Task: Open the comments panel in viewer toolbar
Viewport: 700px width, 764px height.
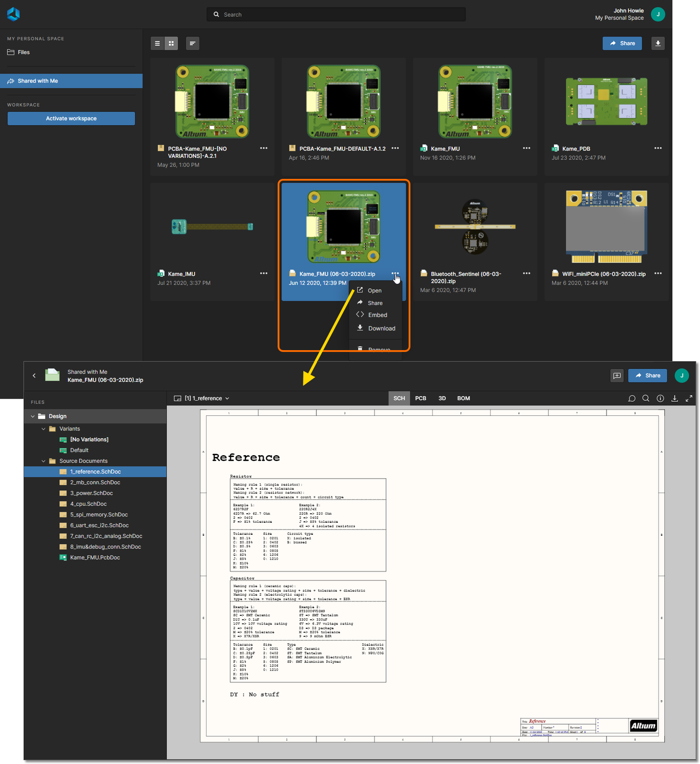Action: (631, 399)
